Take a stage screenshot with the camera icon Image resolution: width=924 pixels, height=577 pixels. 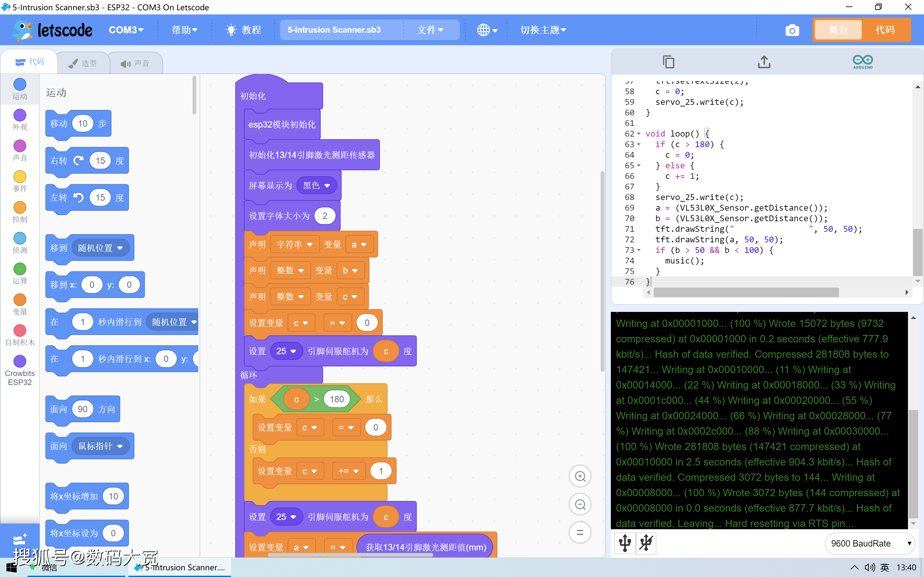coord(792,30)
